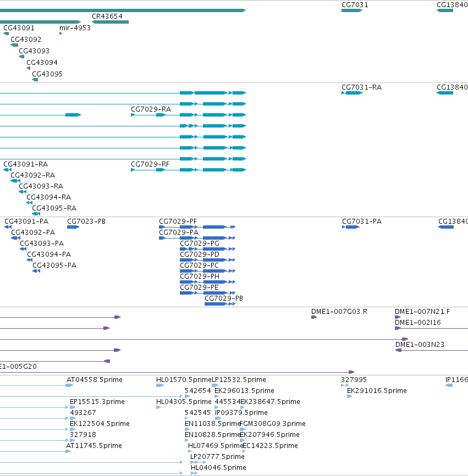Select the CG7029-RF transcript label
Viewport: 468px width, 476px height.
coord(150,164)
